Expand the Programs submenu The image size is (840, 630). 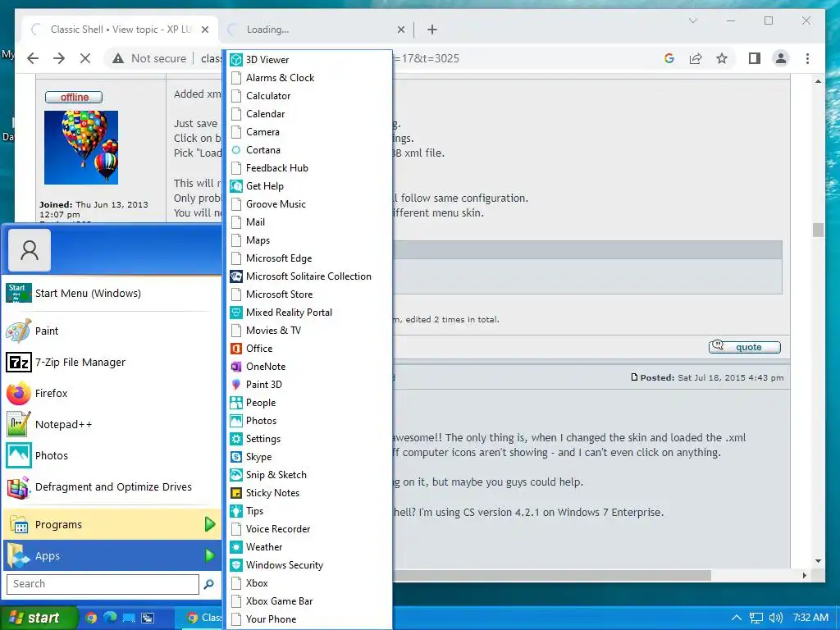click(x=112, y=524)
